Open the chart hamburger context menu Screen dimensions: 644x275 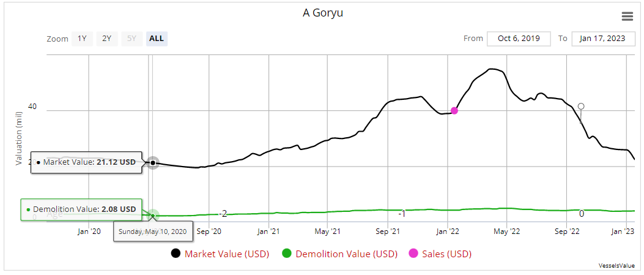click(627, 16)
